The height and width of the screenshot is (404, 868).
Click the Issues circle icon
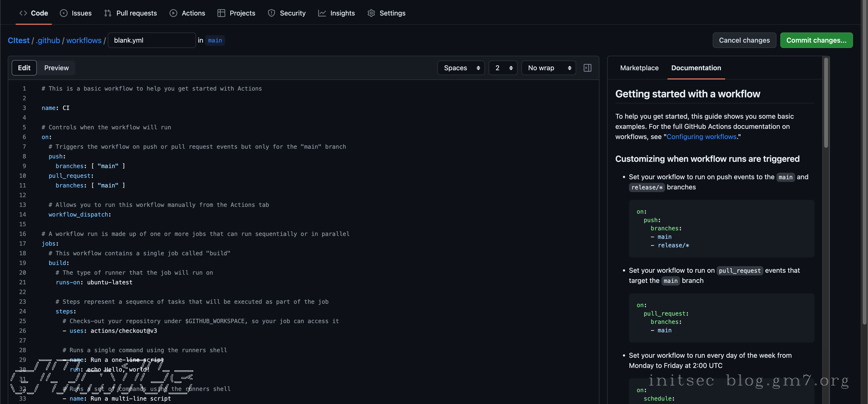[63, 13]
